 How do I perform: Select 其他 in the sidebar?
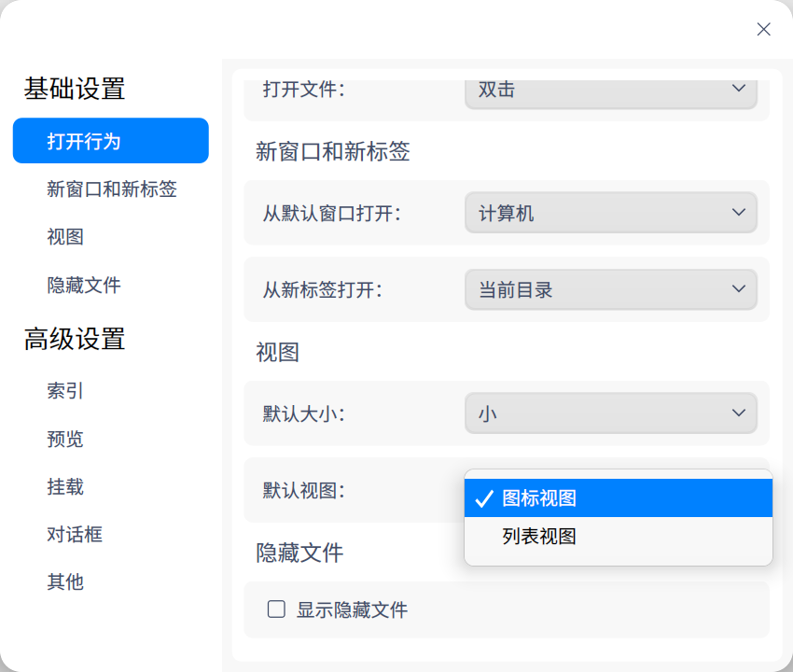[65, 581]
